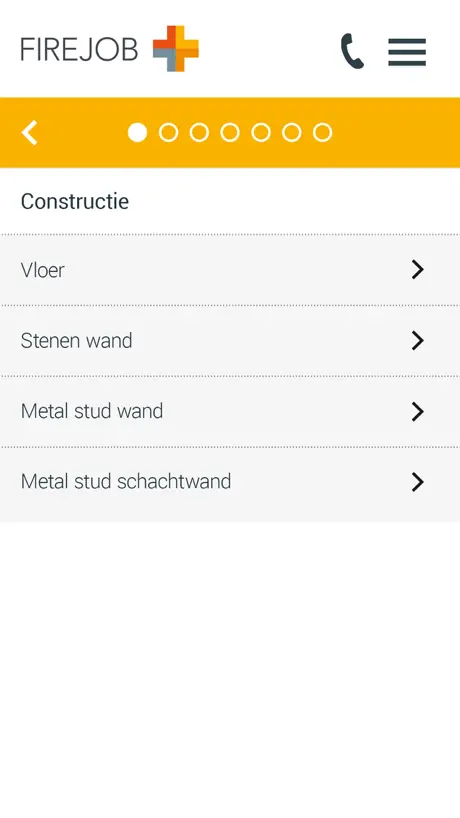The height and width of the screenshot is (818, 460).
Task: Jump to the third step dot
Action: tap(199, 133)
